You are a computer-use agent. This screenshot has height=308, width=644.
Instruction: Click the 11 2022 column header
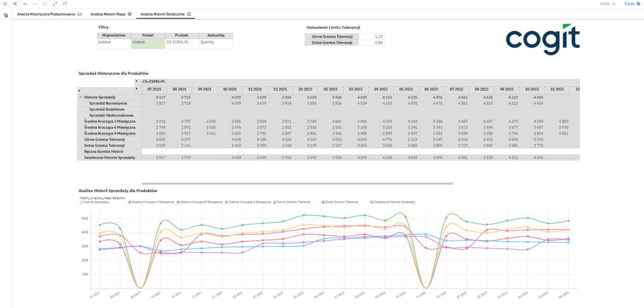[x=557, y=89]
